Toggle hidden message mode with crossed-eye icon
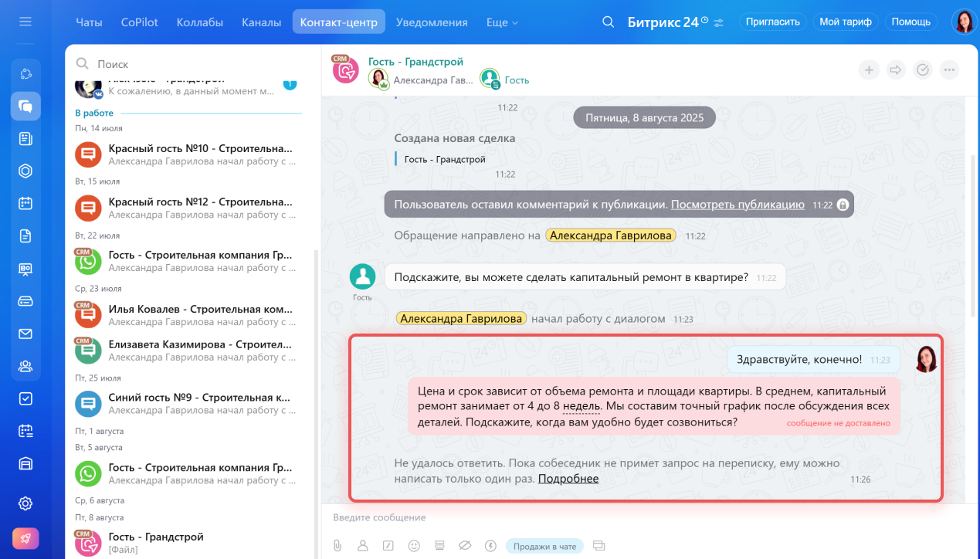This screenshot has width=980, height=559. [464, 546]
